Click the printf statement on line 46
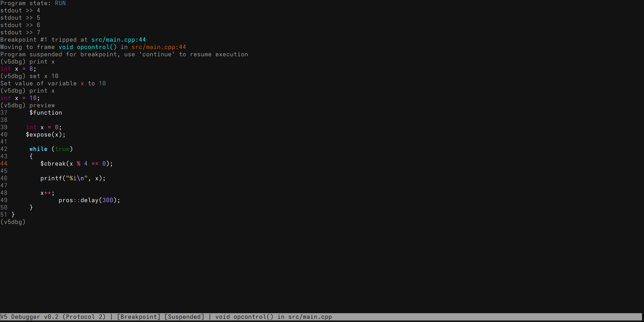This screenshot has height=322, width=644. click(73, 178)
